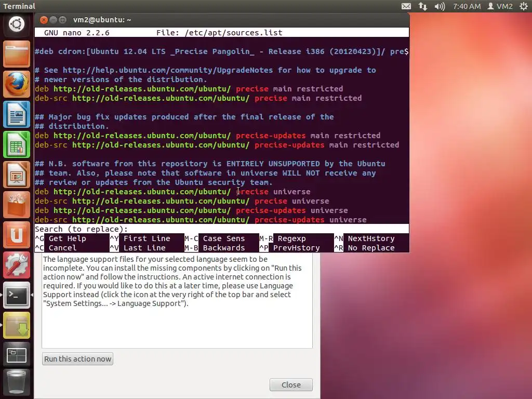The height and width of the screenshot is (399, 532).
Task: Open LibreOffice Writer from the launcher
Action: pos(17,114)
